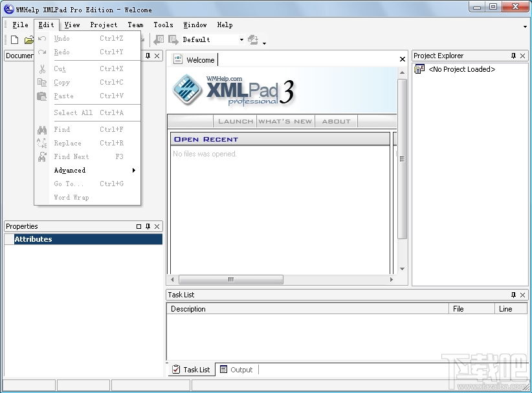Screen dimensions: 532x393
Task: Toggle pin on the Task List panel
Action: point(513,295)
